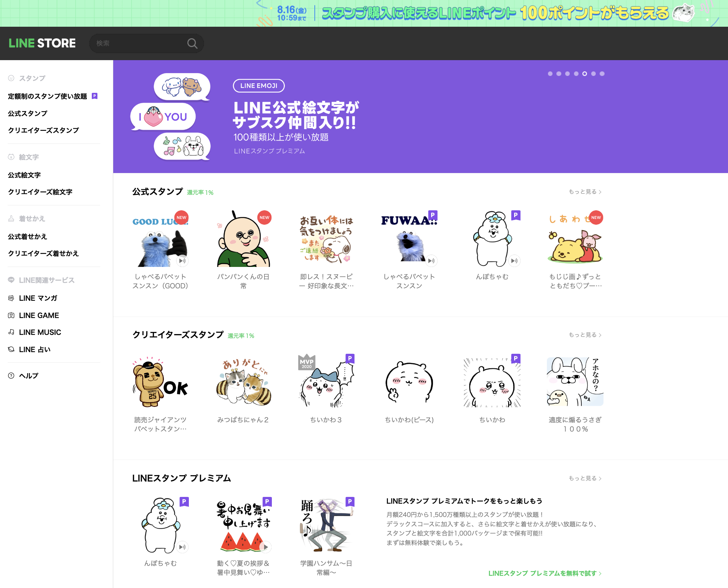The width and height of the screenshot is (728, 588).
Task: Open クリエイターズ着せかえ in the sidebar
Action: (43, 254)
